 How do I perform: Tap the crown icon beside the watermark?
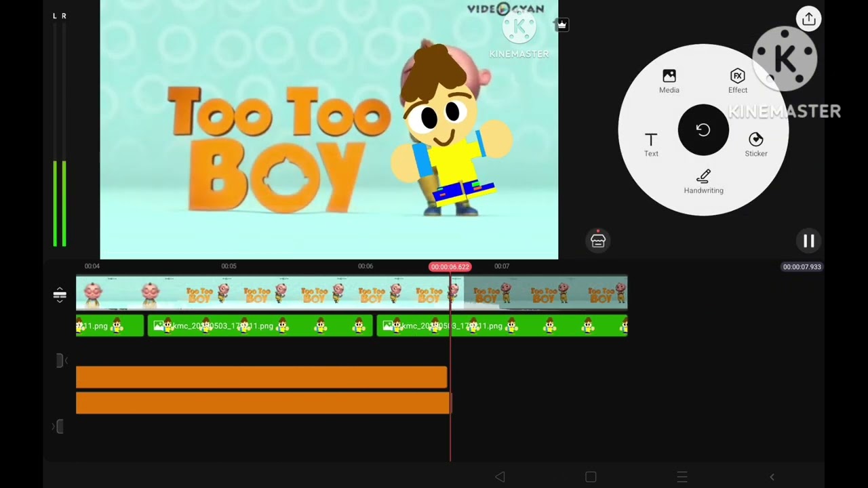pyautogui.click(x=561, y=25)
